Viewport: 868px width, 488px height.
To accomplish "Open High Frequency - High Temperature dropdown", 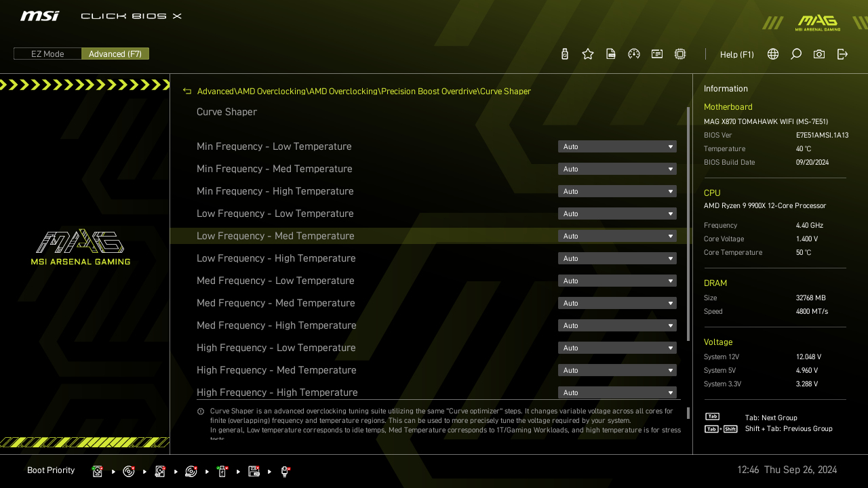I will [x=617, y=392].
